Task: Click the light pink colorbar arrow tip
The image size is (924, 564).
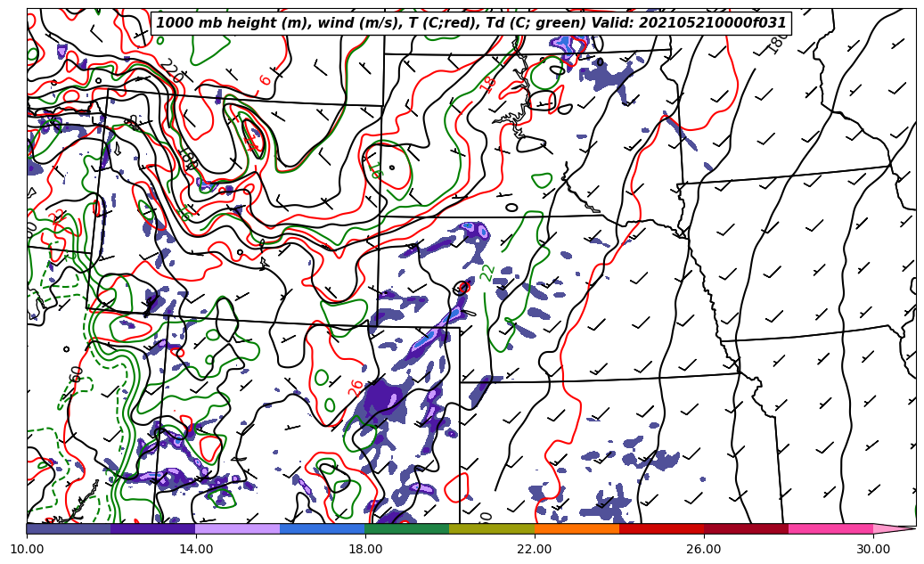Action: point(894,528)
